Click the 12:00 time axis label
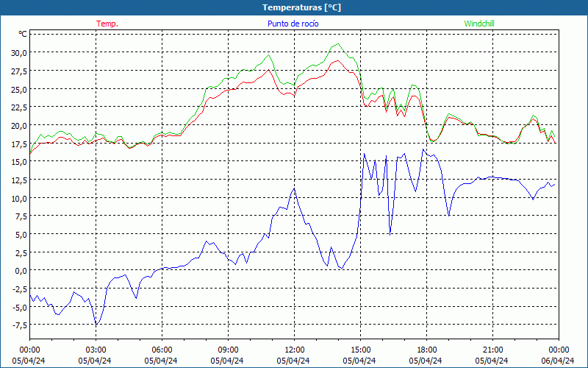 [x=295, y=350]
